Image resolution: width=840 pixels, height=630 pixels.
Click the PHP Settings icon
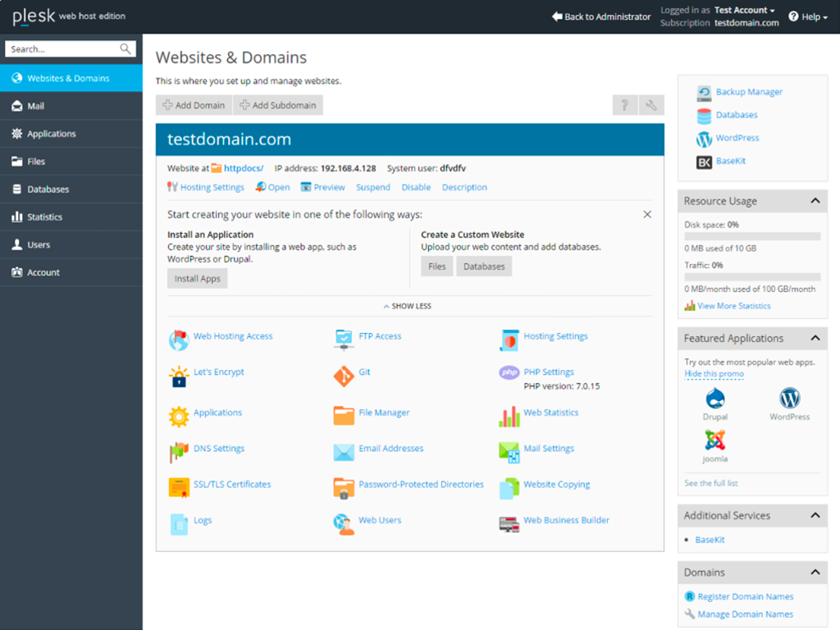(509, 372)
